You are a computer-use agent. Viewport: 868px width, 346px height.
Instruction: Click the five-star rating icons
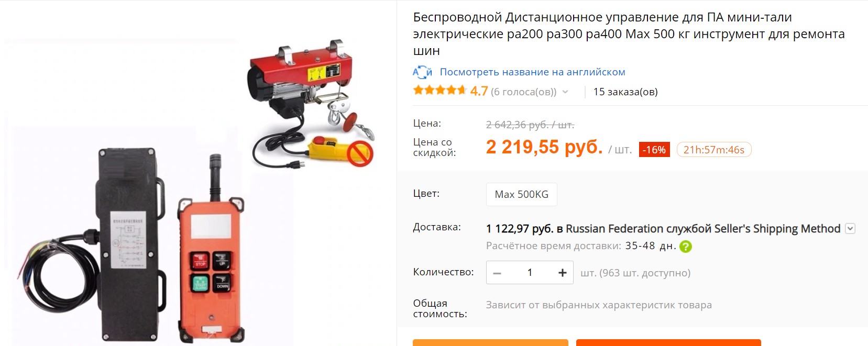tap(440, 90)
